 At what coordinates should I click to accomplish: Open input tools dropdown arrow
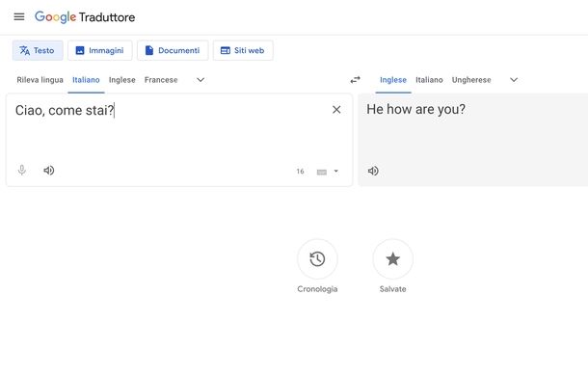(x=336, y=171)
